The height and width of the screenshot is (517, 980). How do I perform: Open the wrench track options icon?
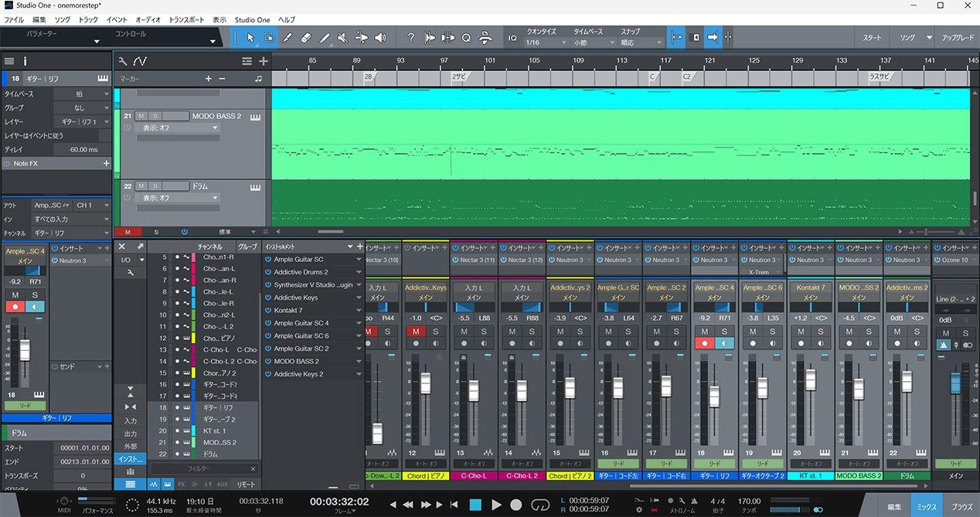tap(123, 61)
